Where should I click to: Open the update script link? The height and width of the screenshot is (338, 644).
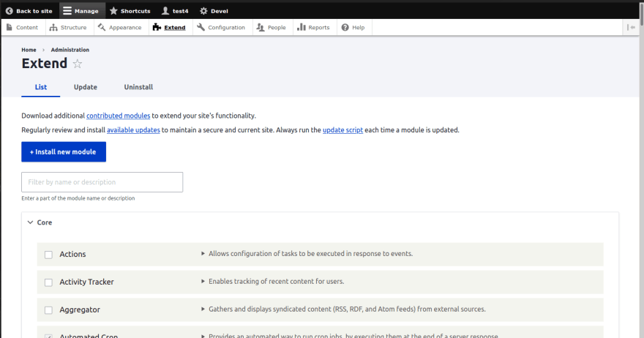click(x=343, y=130)
